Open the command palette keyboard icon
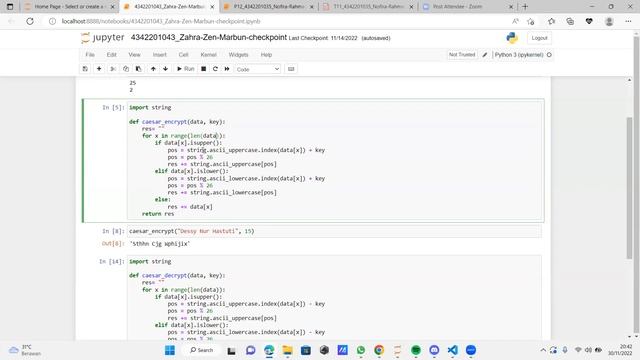640x360 pixels. [x=291, y=69]
